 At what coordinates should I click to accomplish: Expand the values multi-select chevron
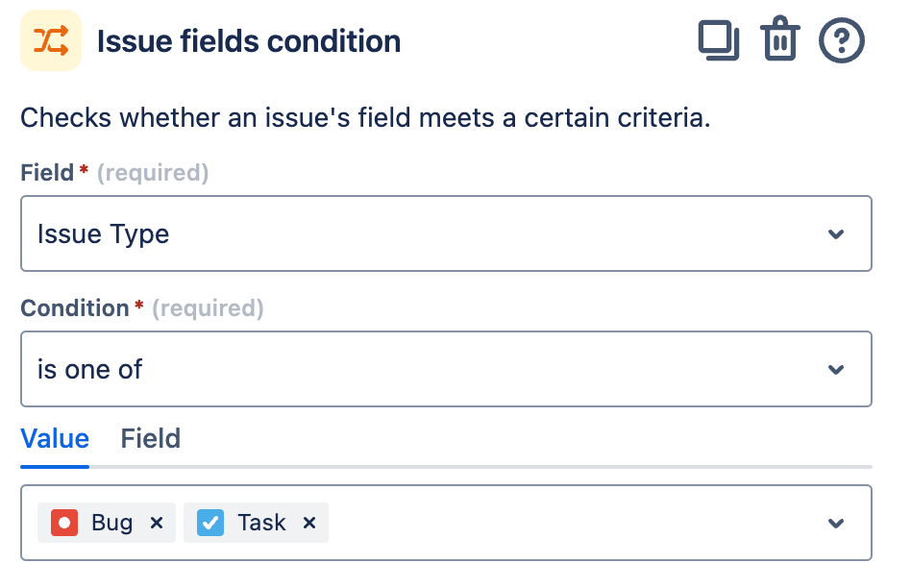tap(836, 524)
